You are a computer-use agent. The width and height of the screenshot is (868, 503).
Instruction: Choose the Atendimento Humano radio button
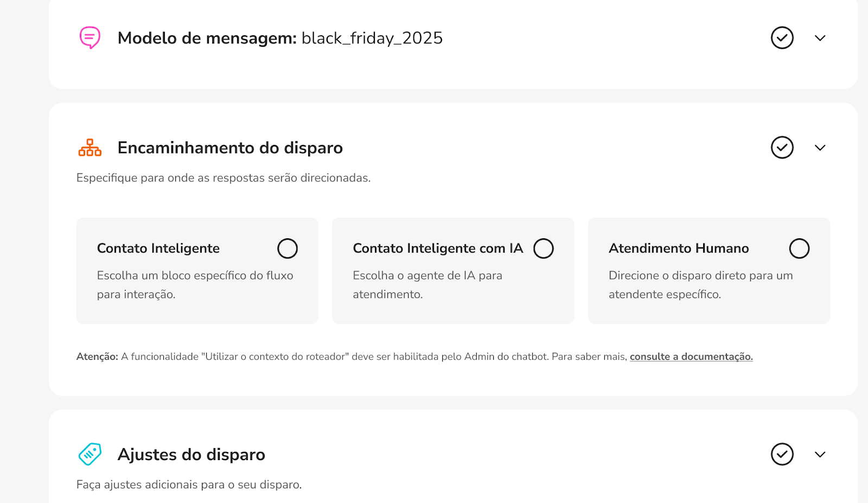point(799,249)
